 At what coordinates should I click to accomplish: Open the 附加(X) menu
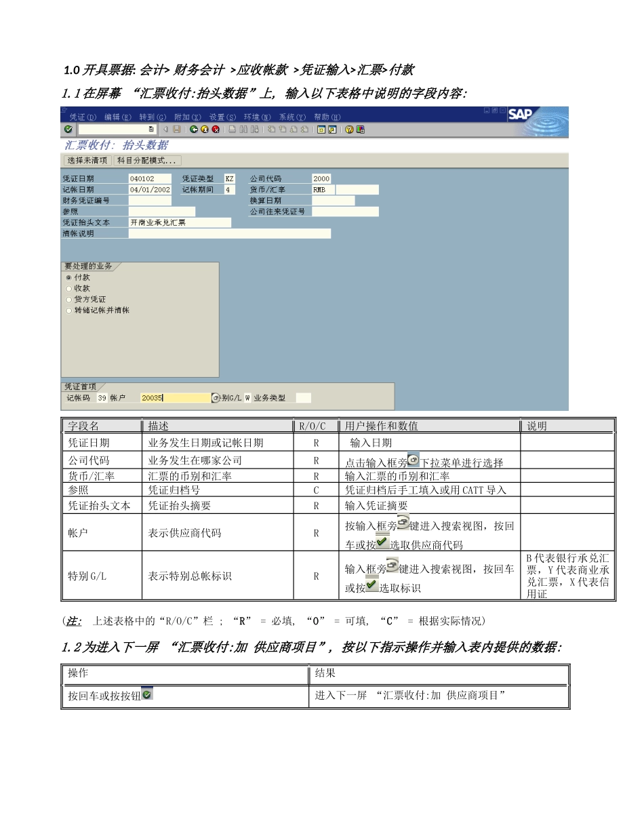coord(188,117)
